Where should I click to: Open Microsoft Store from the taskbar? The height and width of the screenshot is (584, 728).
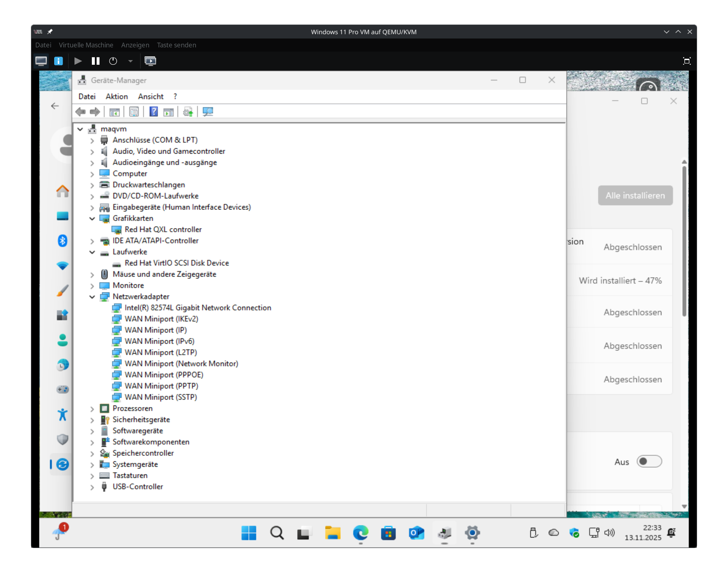[388, 533]
